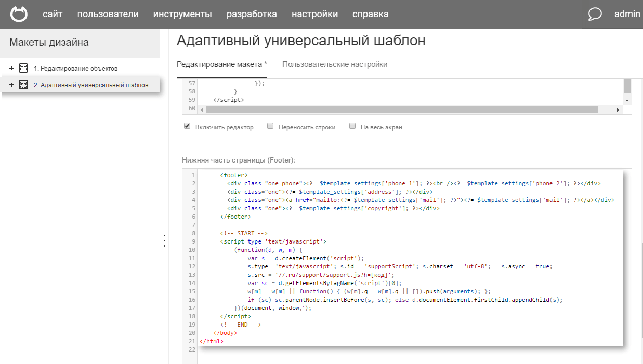Click the phone_1 template settings code line
This screenshot has height=364, width=643.
(414, 183)
